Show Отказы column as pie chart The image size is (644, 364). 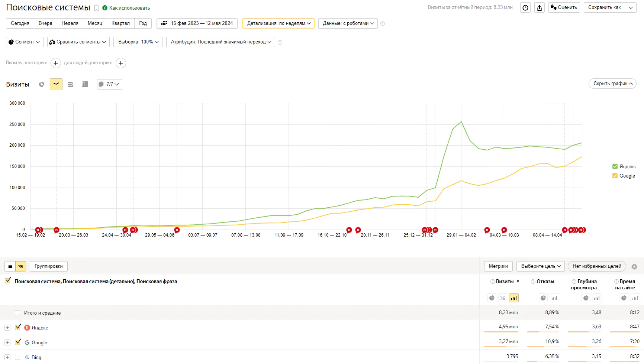pyautogui.click(x=543, y=298)
